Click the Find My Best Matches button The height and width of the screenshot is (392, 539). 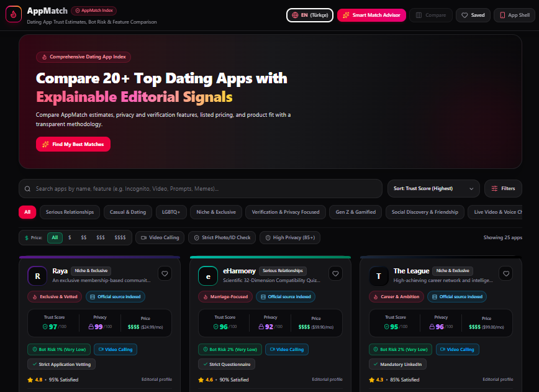(x=73, y=144)
